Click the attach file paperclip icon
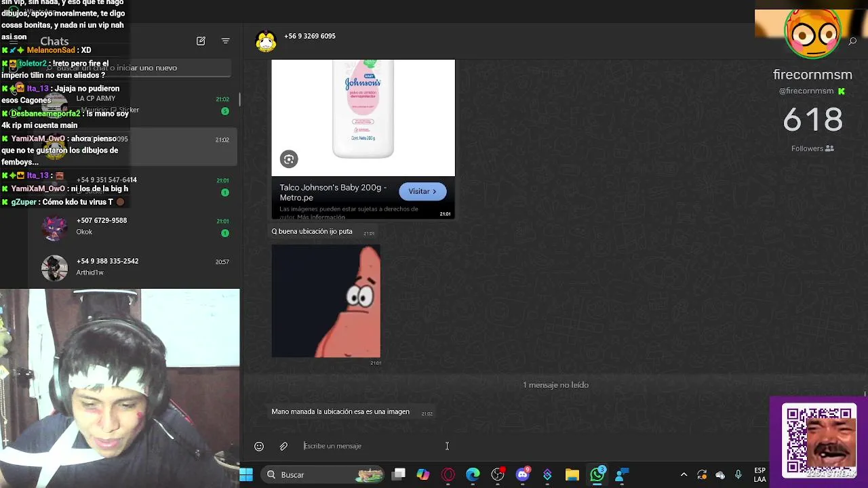 pyautogui.click(x=283, y=446)
